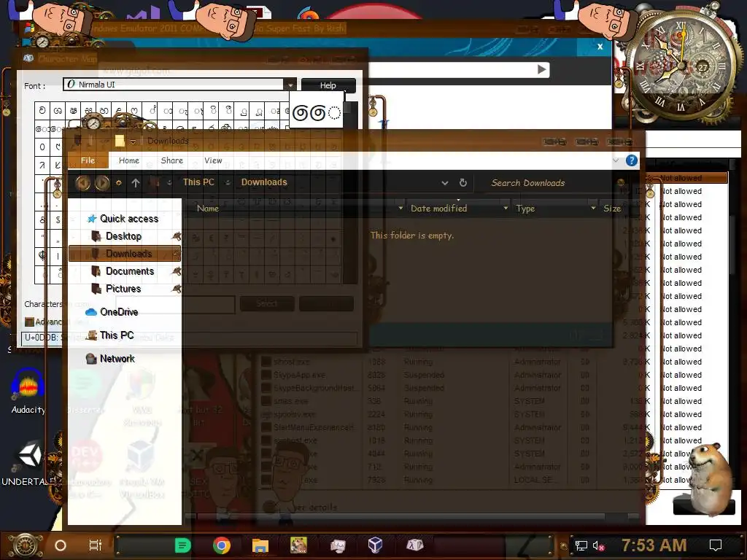Switch to the Home ribbon tab
This screenshot has width=747, height=560.
pyautogui.click(x=129, y=160)
